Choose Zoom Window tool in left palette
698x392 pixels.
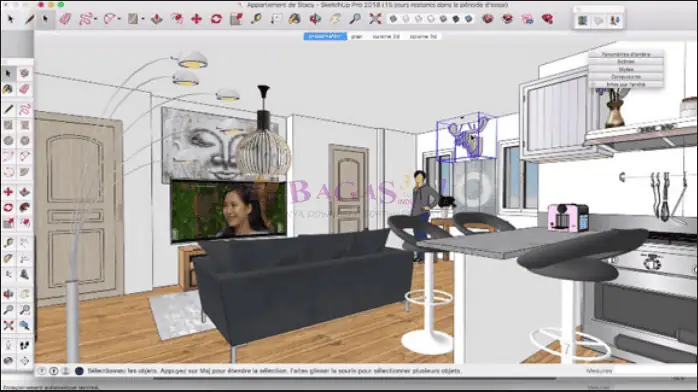[24, 310]
